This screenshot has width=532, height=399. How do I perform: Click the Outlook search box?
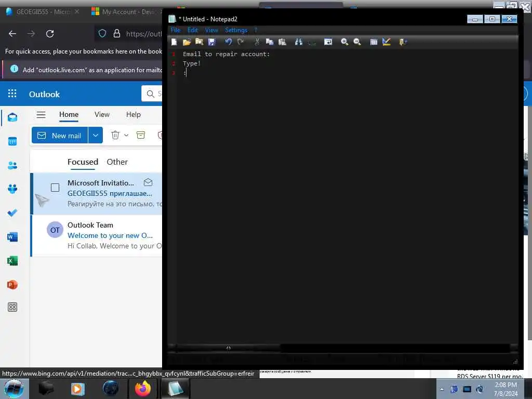pos(152,94)
